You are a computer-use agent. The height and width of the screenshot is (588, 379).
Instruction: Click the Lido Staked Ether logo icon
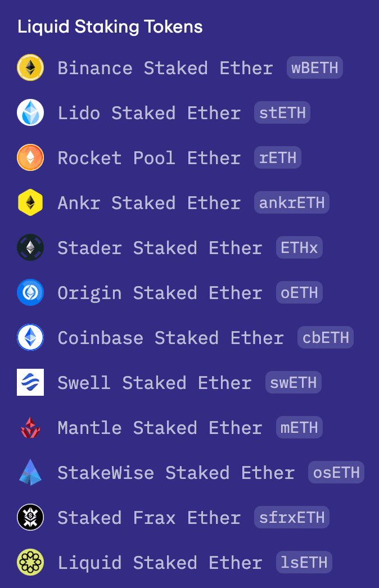pyautogui.click(x=30, y=113)
